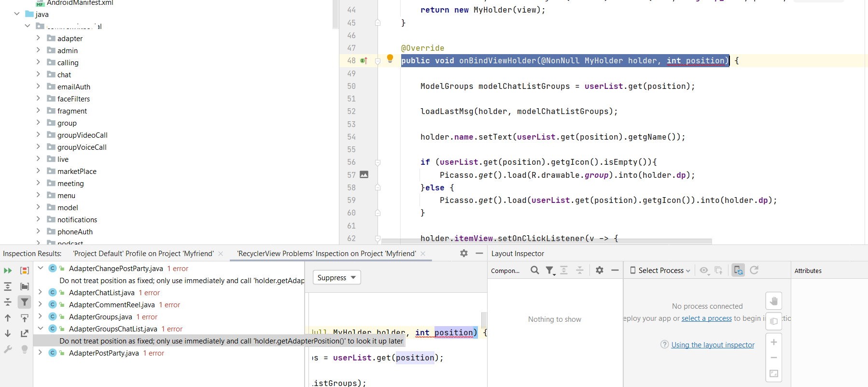Viewport: 868px width, 387px height.
Task: Click line 52 loadLastMsg code
Action: click(x=519, y=112)
